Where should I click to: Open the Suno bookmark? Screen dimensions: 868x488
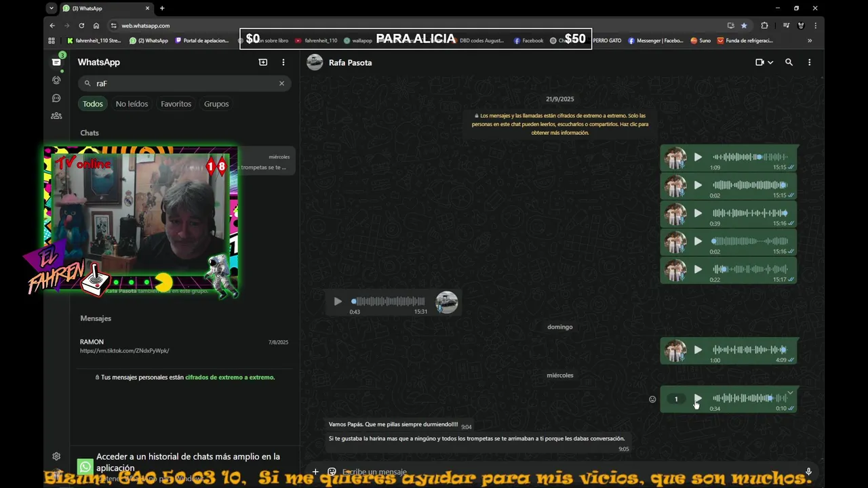[x=701, y=41]
